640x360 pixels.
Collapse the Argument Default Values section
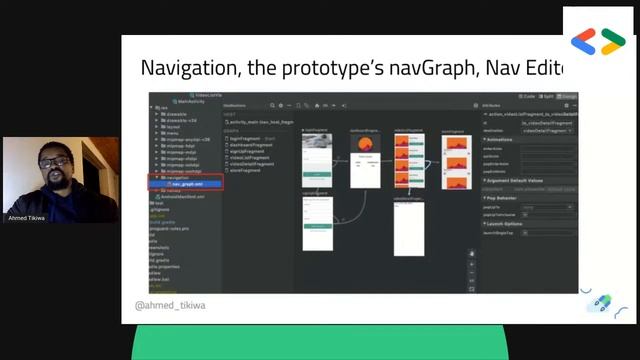click(x=485, y=180)
